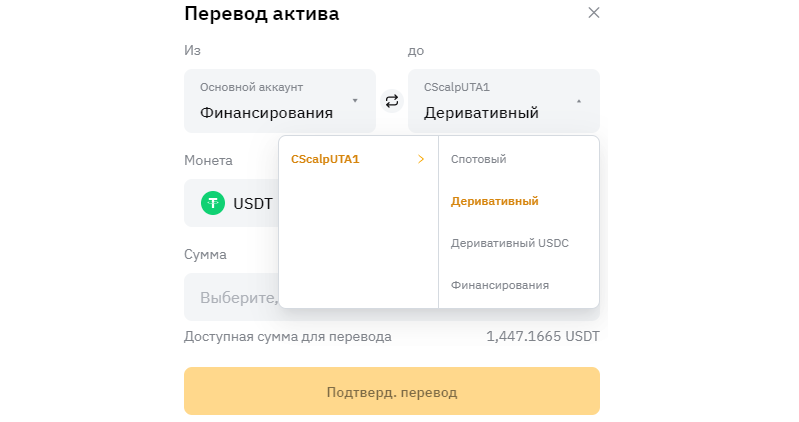Click the Доступная сумма для перевода label
The height and width of the screenshot is (422, 799).
click(288, 337)
